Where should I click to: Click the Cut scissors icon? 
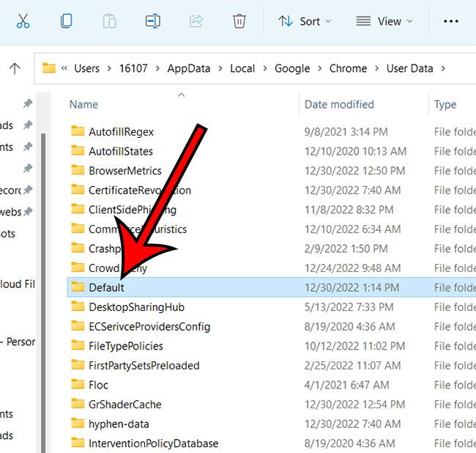coord(23,21)
